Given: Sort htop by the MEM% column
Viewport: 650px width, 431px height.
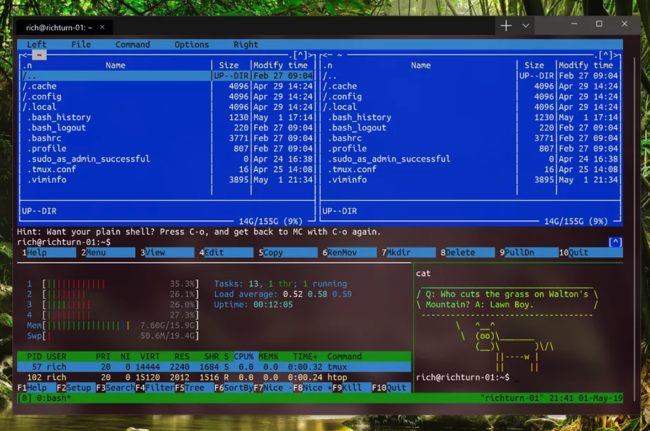Looking at the screenshot, I should click(x=268, y=356).
